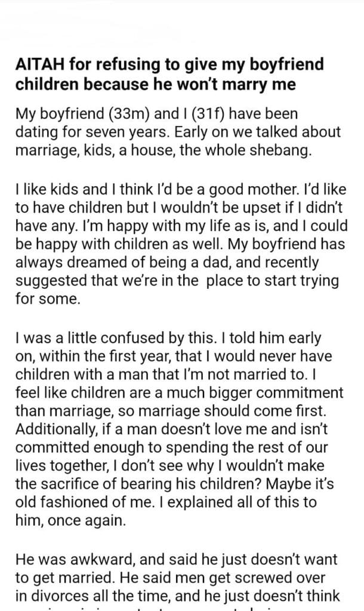Click the words "for some." ending the paragraph

(x=47, y=300)
